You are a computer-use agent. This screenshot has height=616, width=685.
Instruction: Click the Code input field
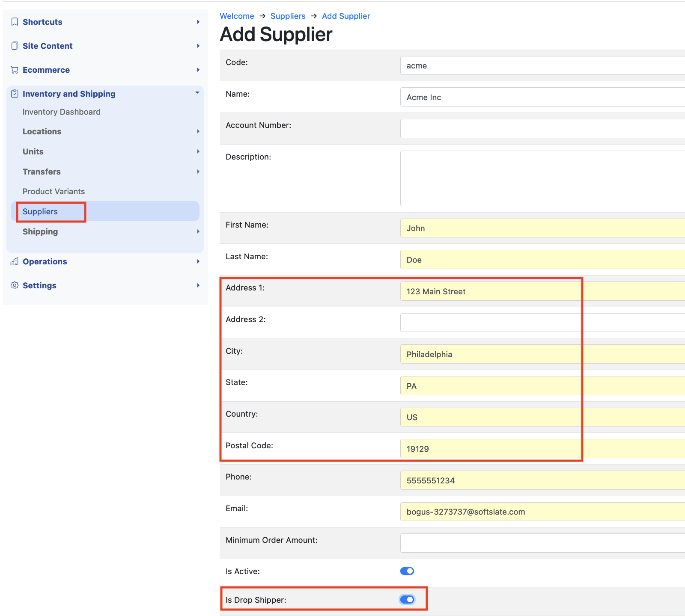(542, 65)
